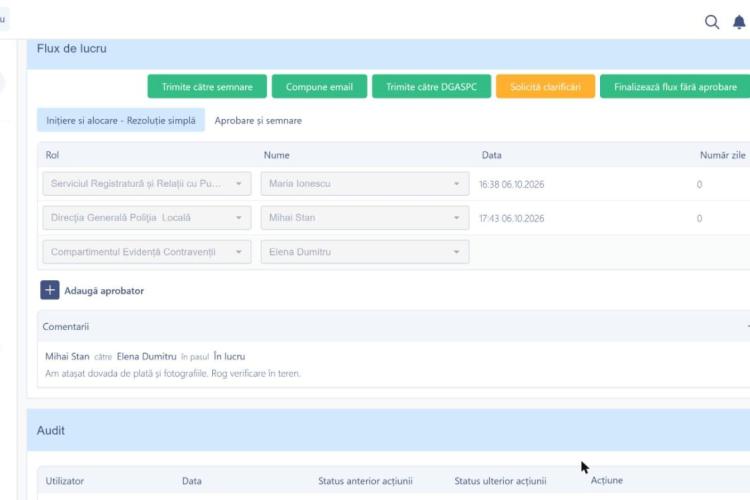Click the Trimite către DGASPC button
This screenshot has height=500, width=750.
[x=431, y=87]
